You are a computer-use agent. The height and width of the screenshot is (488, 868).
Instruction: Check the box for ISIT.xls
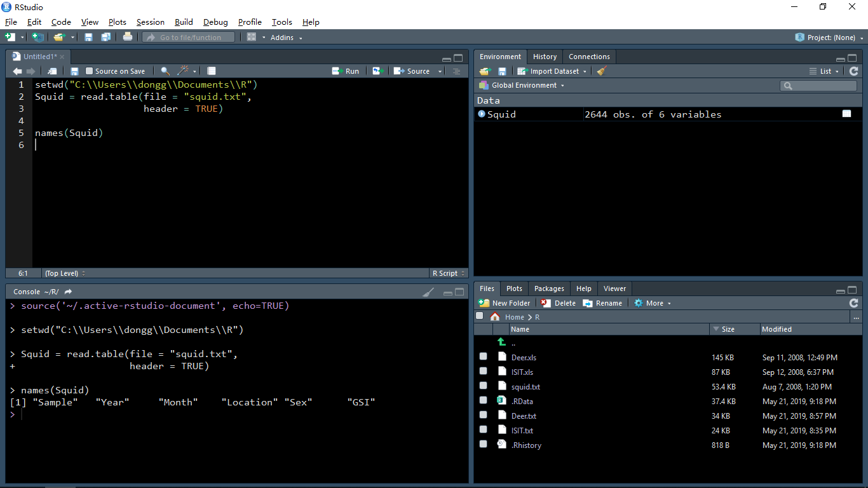coord(484,372)
